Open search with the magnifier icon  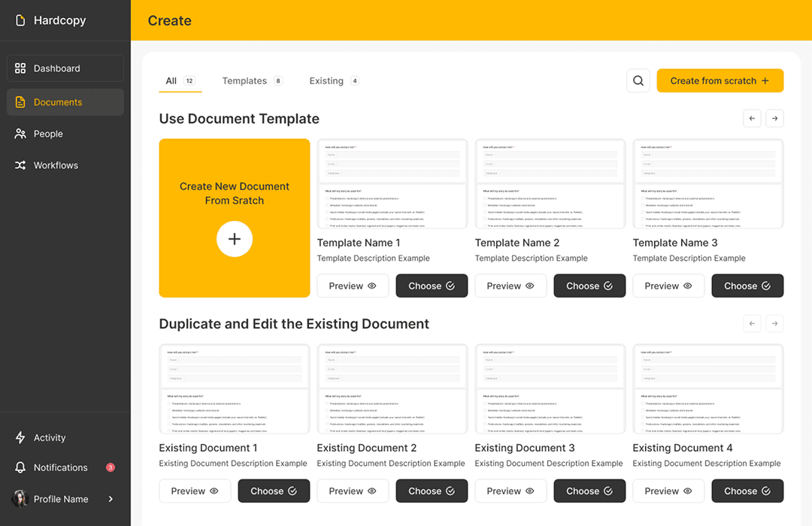pos(638,80)
